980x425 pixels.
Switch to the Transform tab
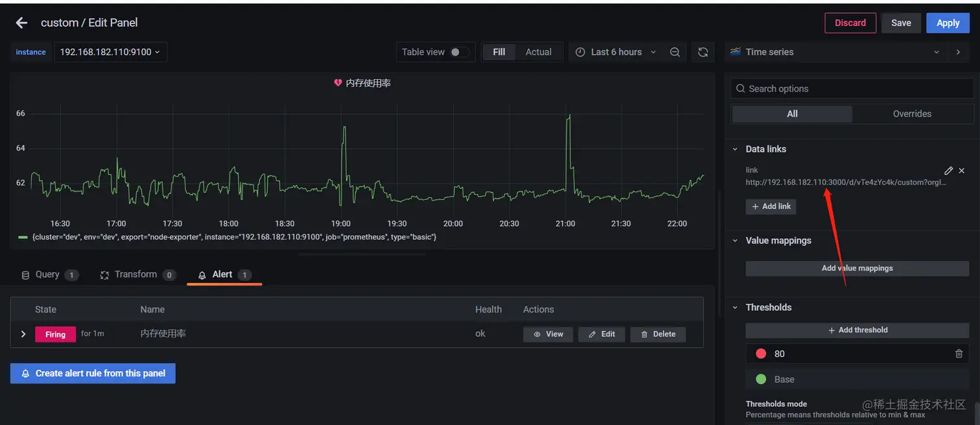(x=137, y=274)
